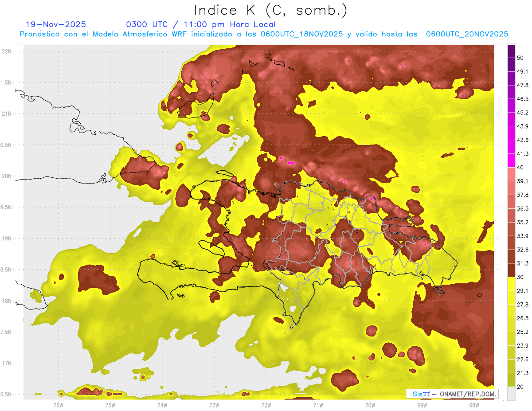Pick the bright yellow colorbar band between 29.1 and 30
The width and height of the screenshot is (532, 411).
511,284
